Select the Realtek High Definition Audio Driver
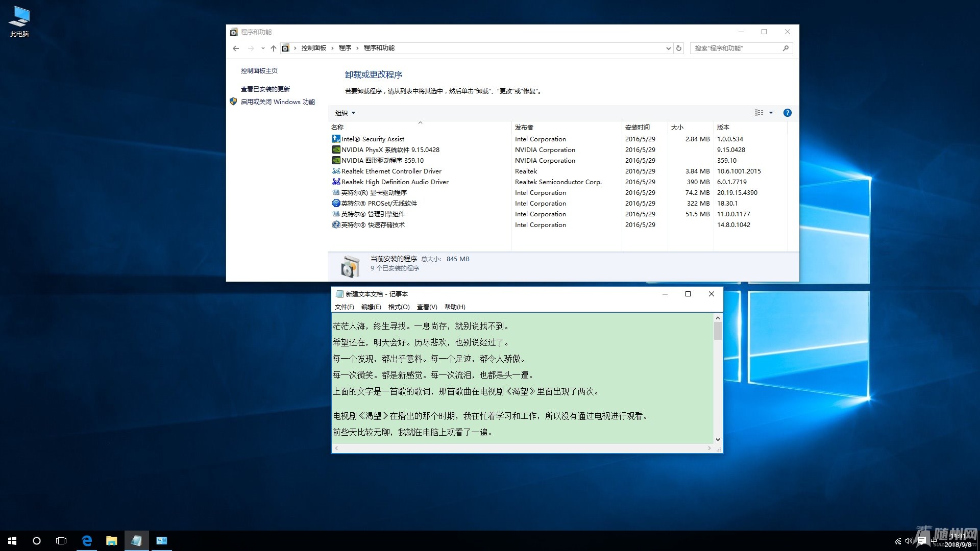The image size is (980, 551). pyautogui.click(x=395, y=182)
